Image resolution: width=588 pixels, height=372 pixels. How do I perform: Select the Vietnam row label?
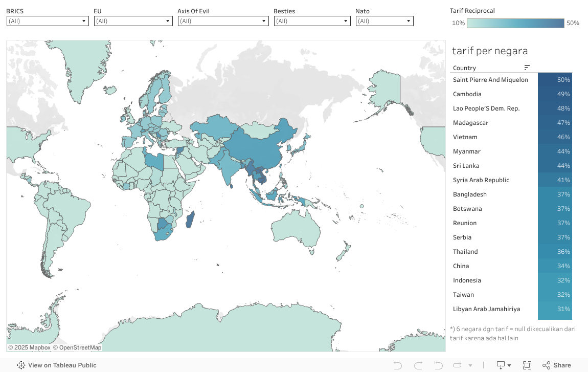pyautogui.click(x=465, y=137)
